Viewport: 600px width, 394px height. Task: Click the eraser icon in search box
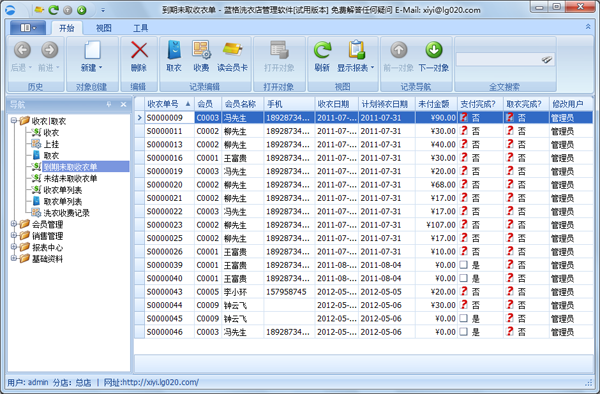click(547, 60)
